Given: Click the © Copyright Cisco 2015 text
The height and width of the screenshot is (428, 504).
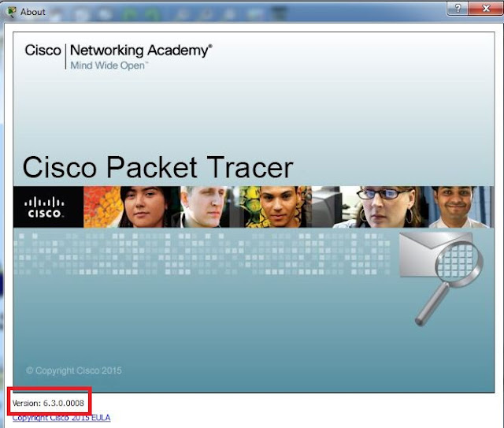Looking at the screenshot, I should click(x=73, y=370).
